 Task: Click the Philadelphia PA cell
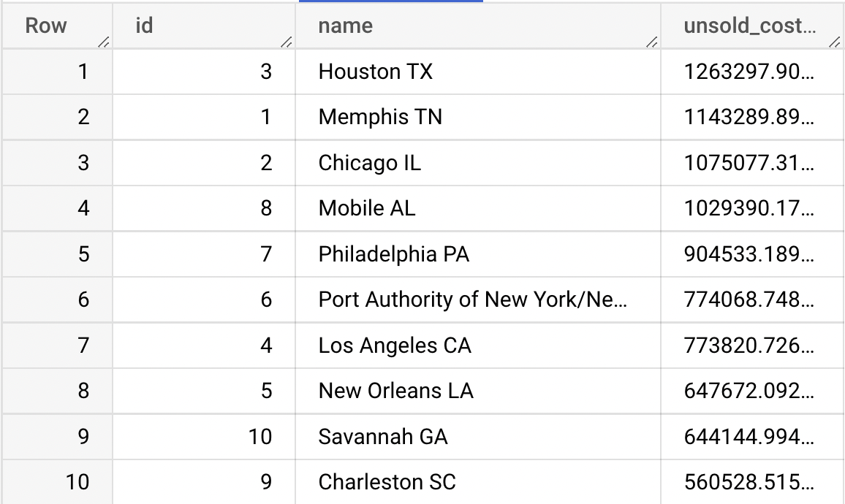tap(394, 254)
